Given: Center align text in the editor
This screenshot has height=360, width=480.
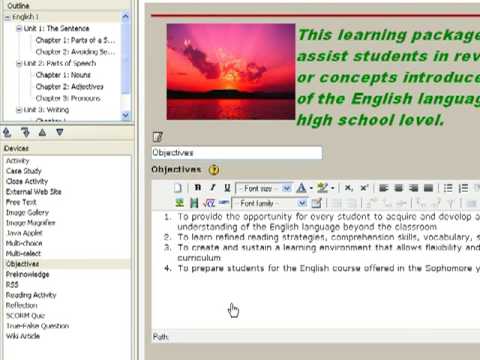Looking at the screenshot, I should point(399,188).
